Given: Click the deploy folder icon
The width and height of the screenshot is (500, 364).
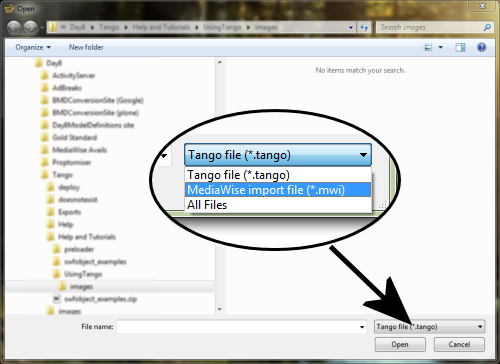Looking at the screenshot, I should [51, 187].
